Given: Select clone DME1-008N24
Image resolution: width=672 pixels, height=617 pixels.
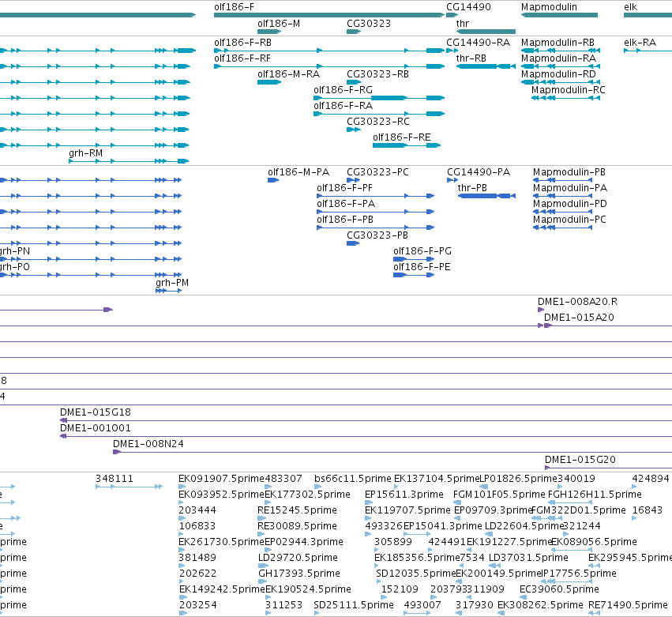Looking at the screenshot, I should [x=392, y=452].
